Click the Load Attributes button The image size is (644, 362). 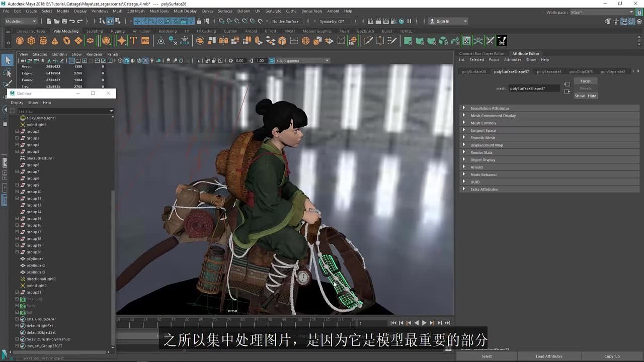point(549,356)
